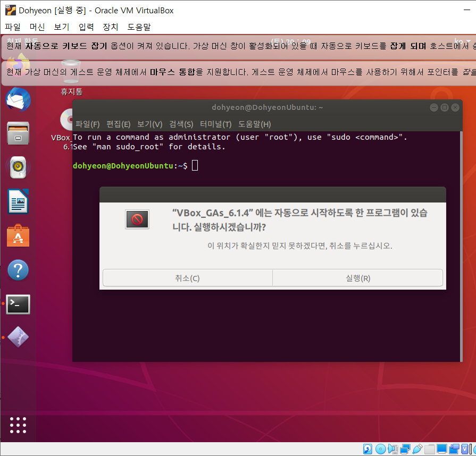This screenshot has width=476, height=456.
Task: Open the USB devices indicator
Action: click(417, 449)
